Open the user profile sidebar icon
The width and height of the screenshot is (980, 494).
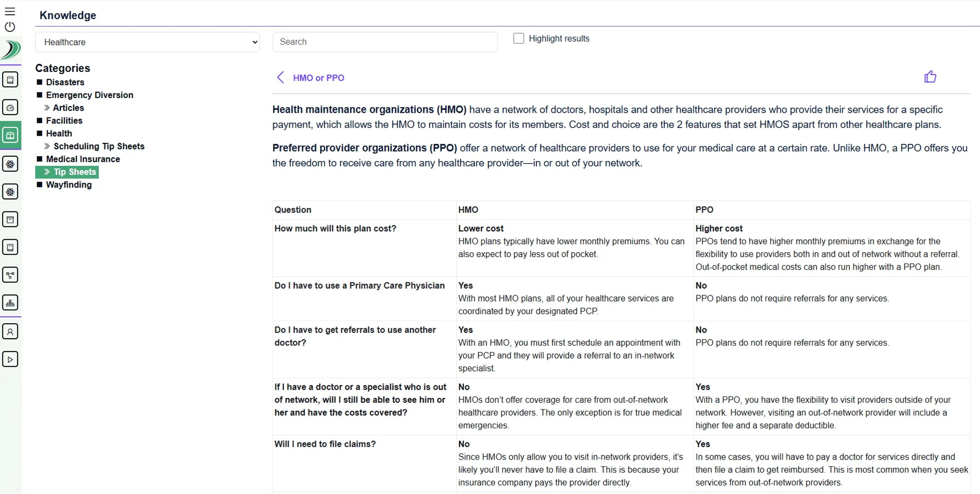coord(10,331)
